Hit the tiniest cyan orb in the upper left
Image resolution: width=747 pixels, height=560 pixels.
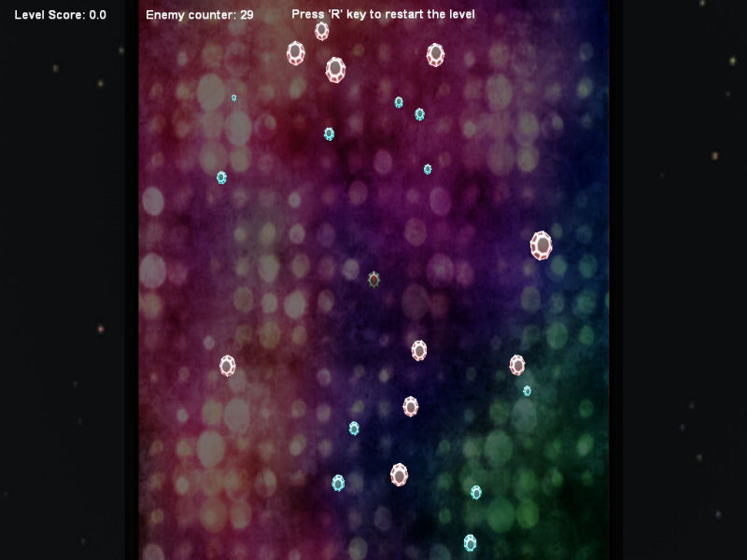(234, 98)
